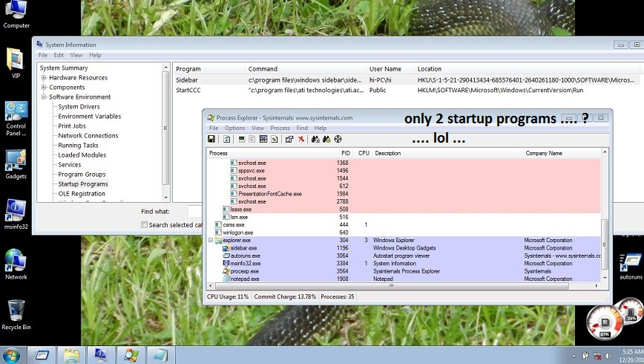Open Help menu in System Information
644x364 pixels.
pyautogui.click(x=95, y=55)
